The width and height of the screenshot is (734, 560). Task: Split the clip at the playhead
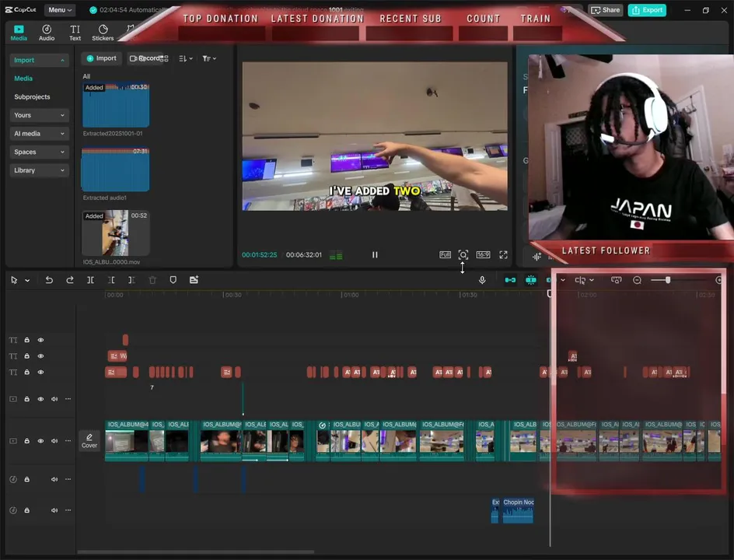tap(90, 280)
